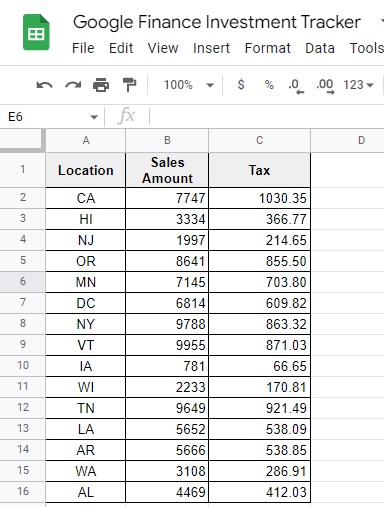Click the Print icon
The image size is (384, 507).
(x=101, y=85)
